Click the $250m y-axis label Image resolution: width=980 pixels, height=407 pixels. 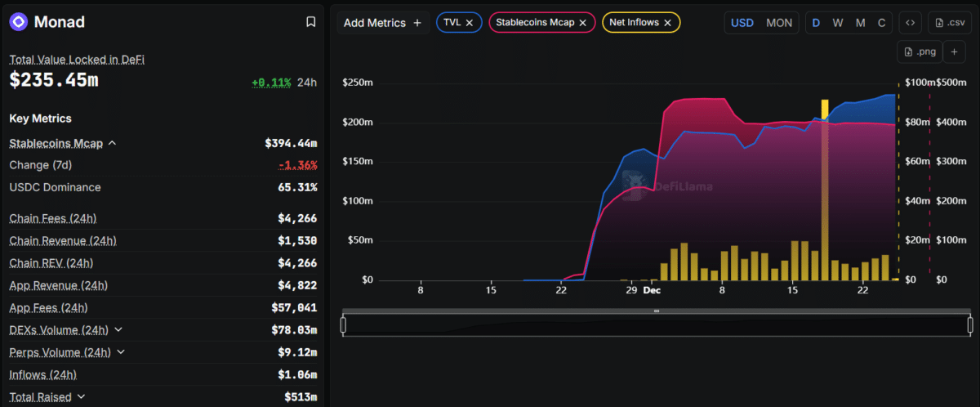pyautogui.click(x=358, y=83)
